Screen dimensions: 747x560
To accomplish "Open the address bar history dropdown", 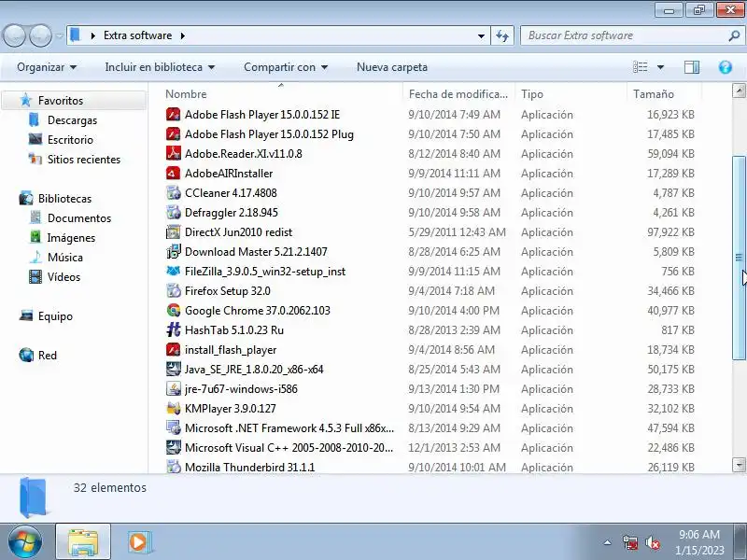I will [x=481, y=35].
